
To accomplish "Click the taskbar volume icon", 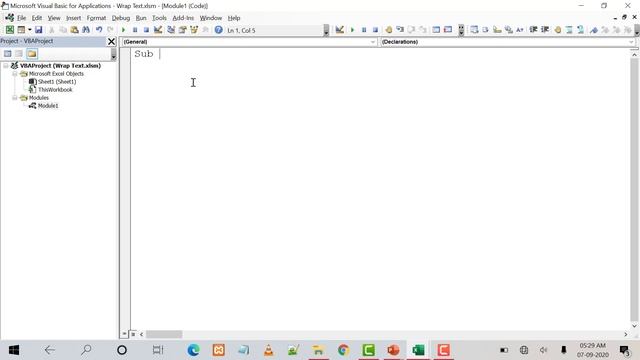I will click(543, 350).
